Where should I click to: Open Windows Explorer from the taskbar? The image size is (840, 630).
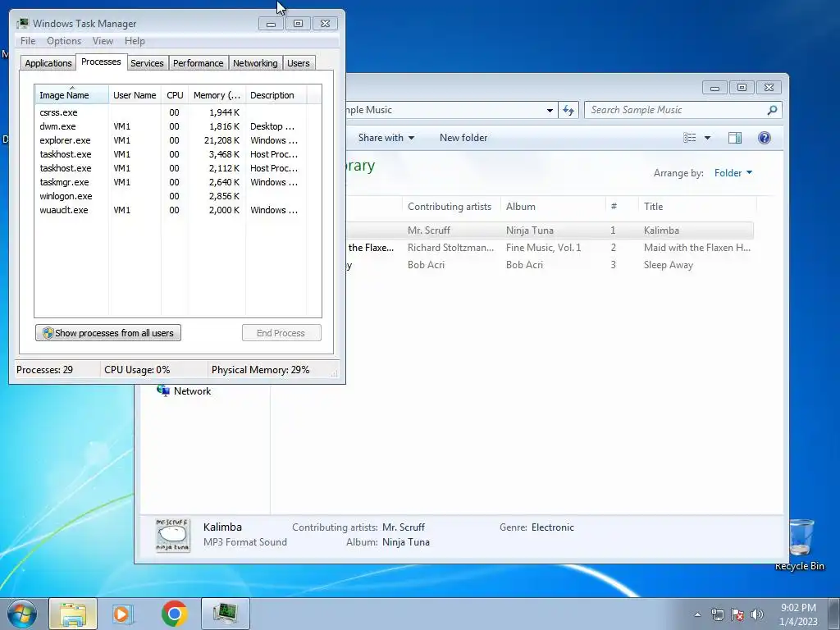(73, 614)
